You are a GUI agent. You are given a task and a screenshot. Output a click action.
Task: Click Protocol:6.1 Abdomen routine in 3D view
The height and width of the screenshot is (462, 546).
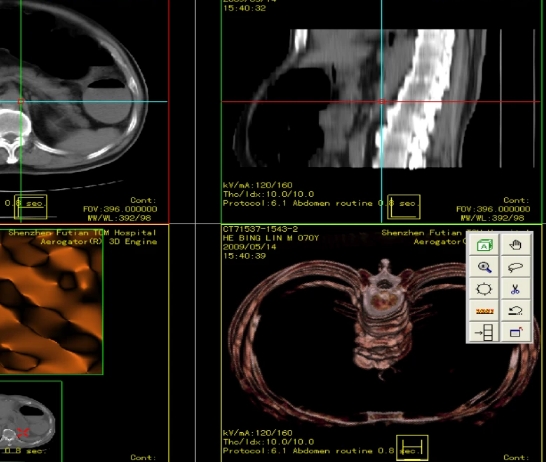coord(298,451)
